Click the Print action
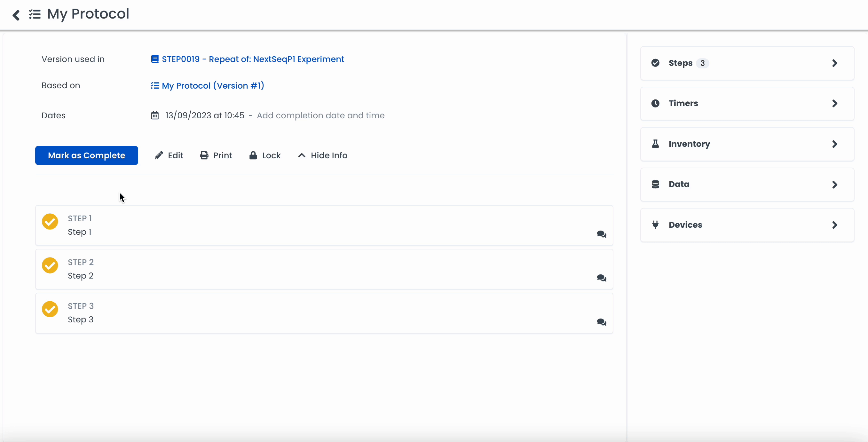This screenshot has width=868, height=442. click(216, 155)
